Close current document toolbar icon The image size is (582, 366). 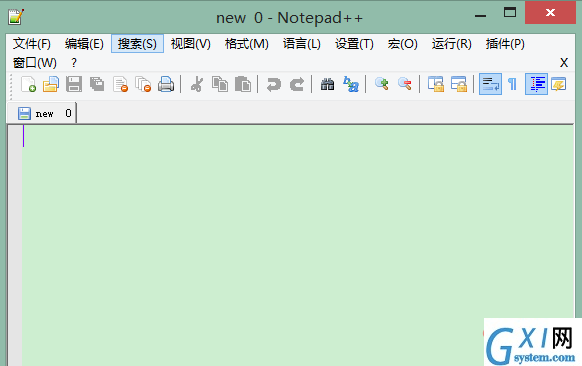tap(120, 84)
